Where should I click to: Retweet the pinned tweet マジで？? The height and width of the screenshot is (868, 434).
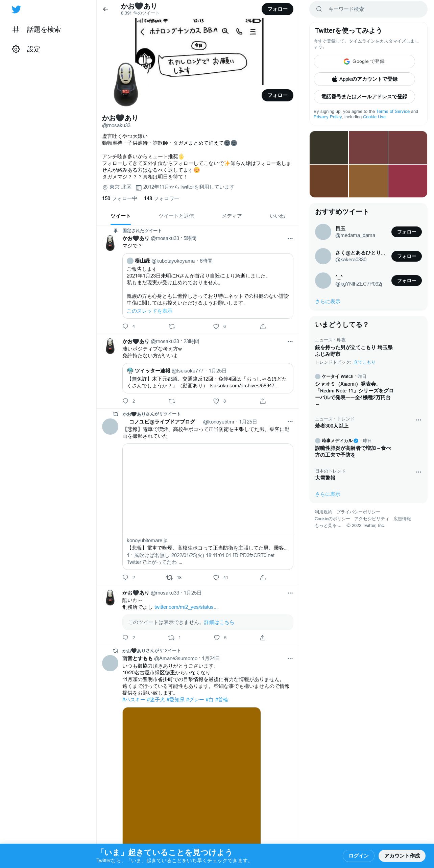172,326
